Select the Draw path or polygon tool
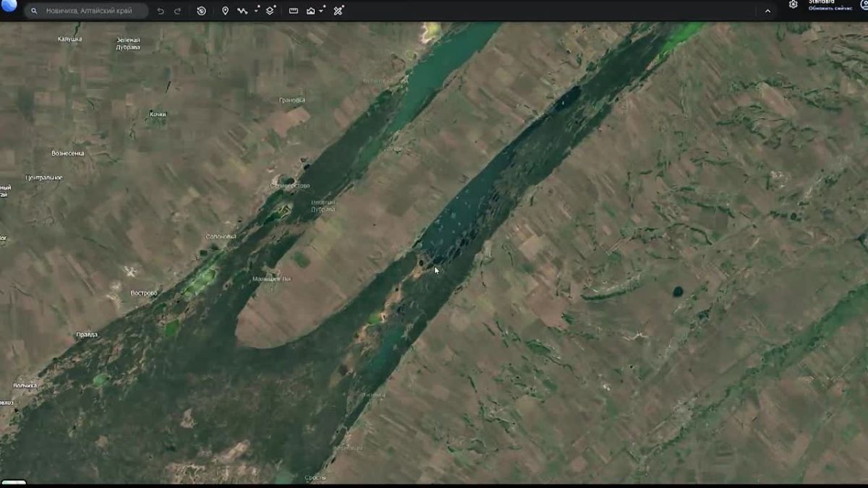868x488 pixels. click(242, 11)
